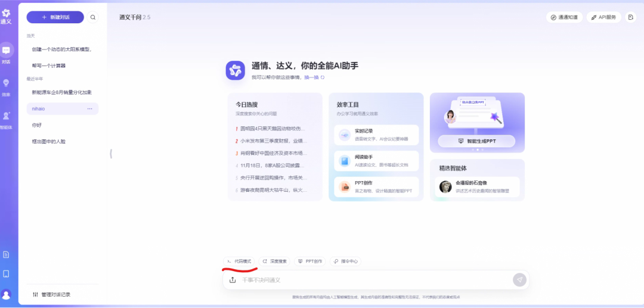Start a new chat with 新建对话
644x308 pixels.
coord(55,17)
